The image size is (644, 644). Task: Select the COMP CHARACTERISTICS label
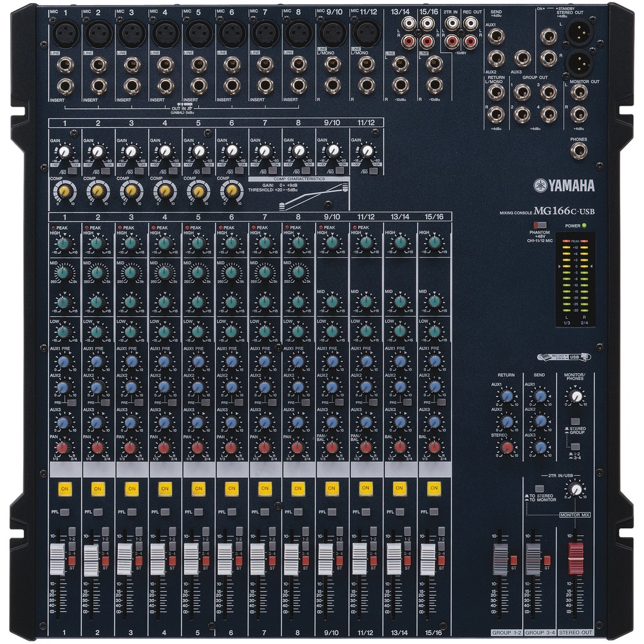299,179
